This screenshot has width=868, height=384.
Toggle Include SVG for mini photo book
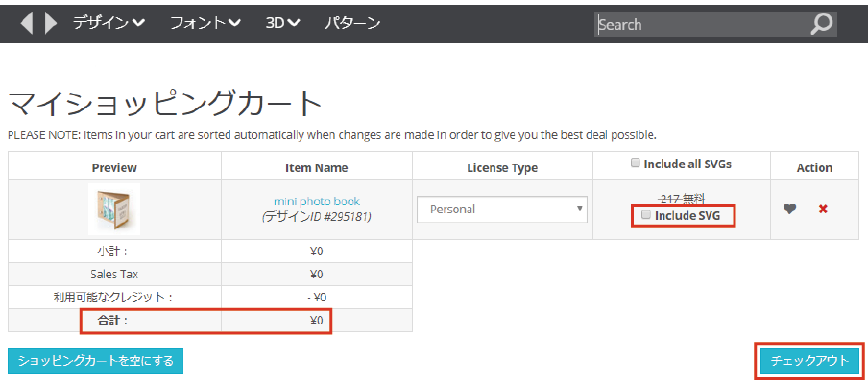[646, 215]
